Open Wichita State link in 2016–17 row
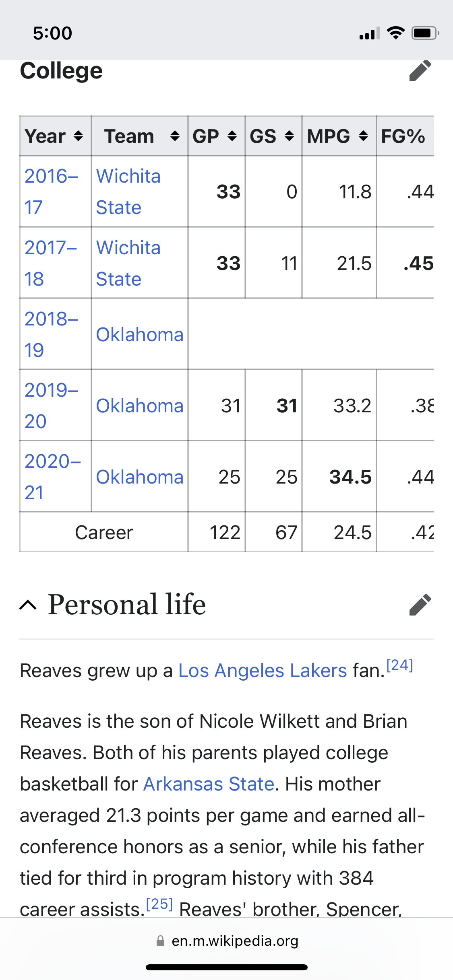The height and width of the screenshot is (980, 453). click(x=128, y=191)
